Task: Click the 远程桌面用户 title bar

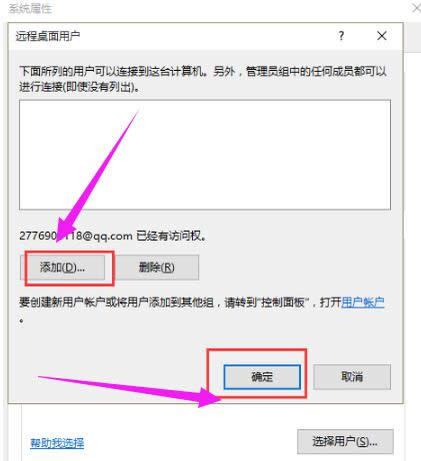Action: [x=173, y=36]
